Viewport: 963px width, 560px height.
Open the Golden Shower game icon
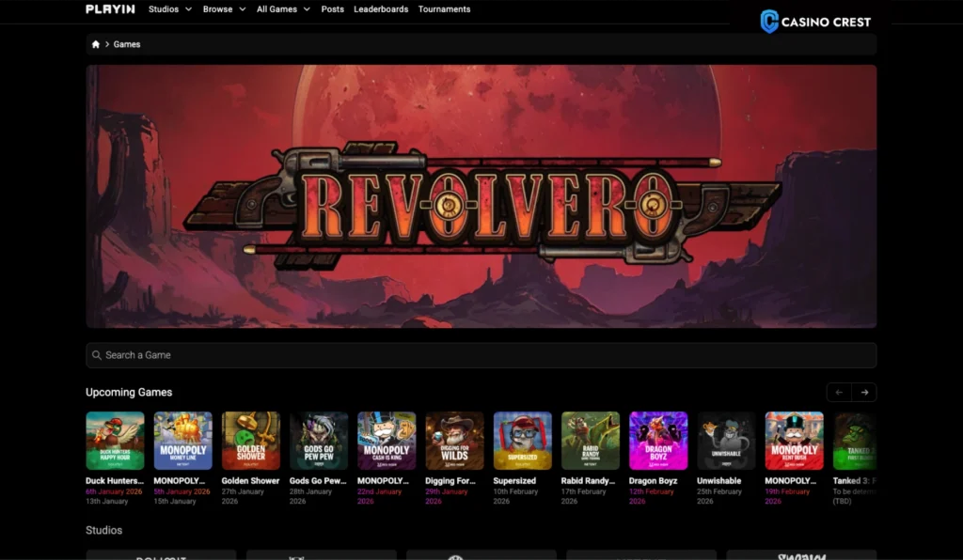pos(250,441)
